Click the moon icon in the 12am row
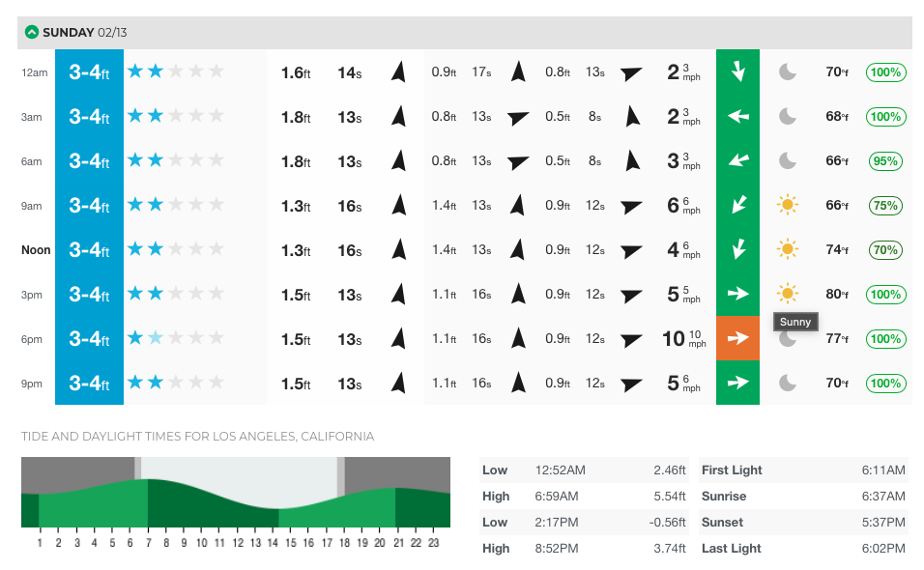 pos(789,71)
